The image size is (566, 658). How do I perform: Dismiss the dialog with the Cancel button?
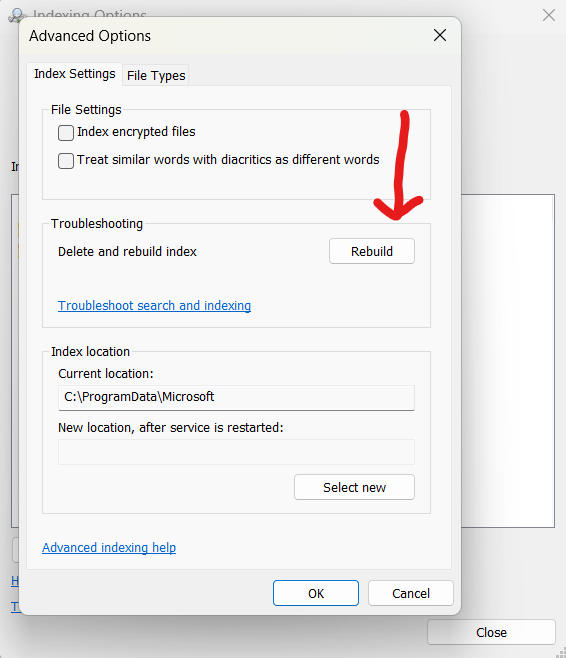[x=411, y=593]
